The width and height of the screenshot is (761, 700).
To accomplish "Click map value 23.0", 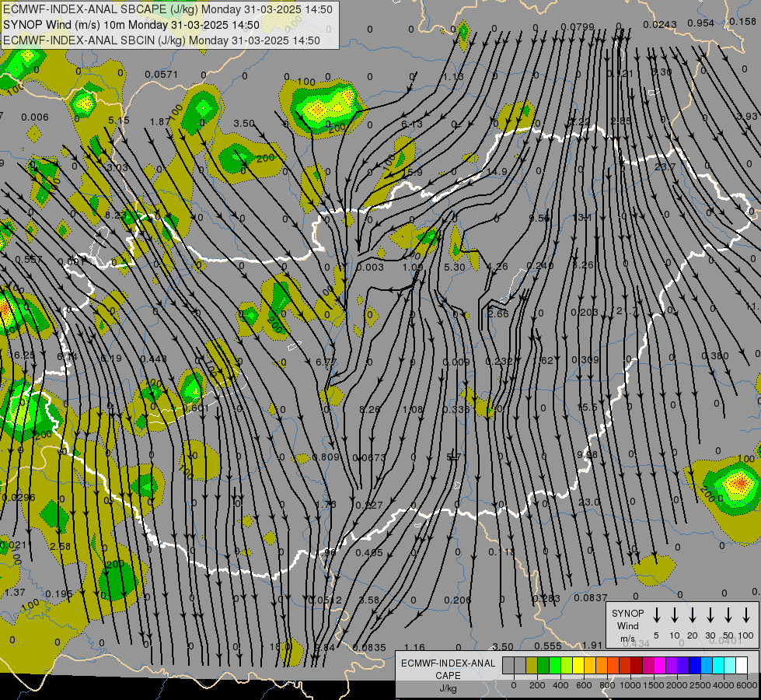I will coord(589,502).
